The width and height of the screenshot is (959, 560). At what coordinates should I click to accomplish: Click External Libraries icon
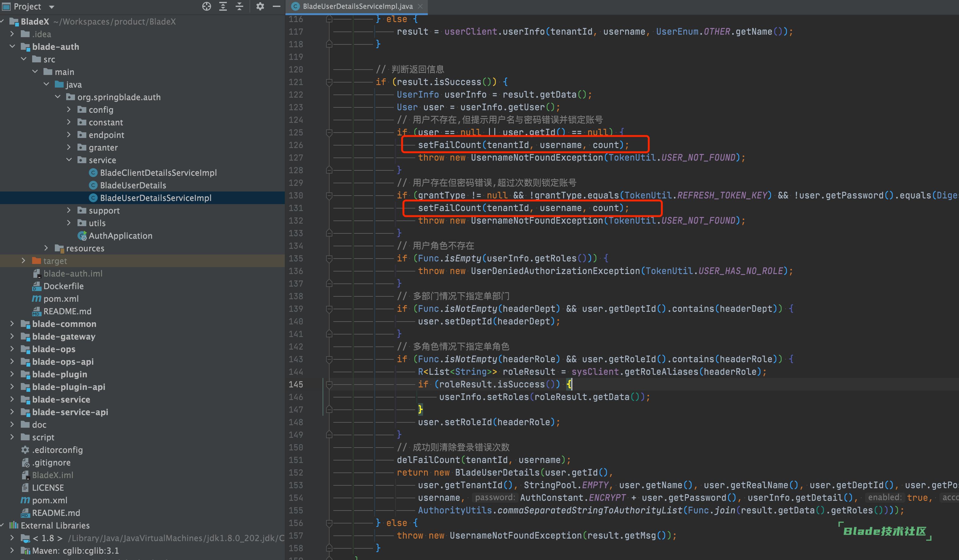coord(14,525)
